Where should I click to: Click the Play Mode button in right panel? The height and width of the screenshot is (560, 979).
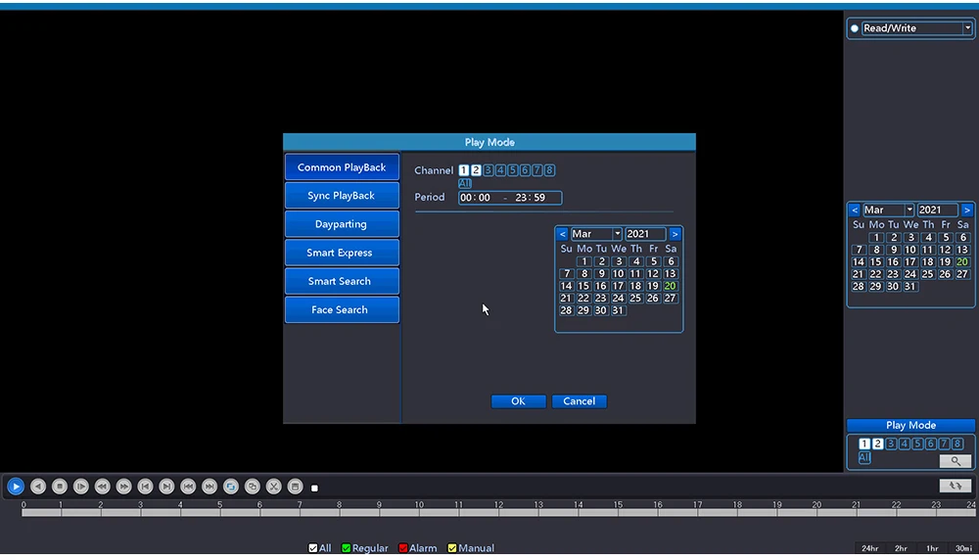[x=910, y=425]
